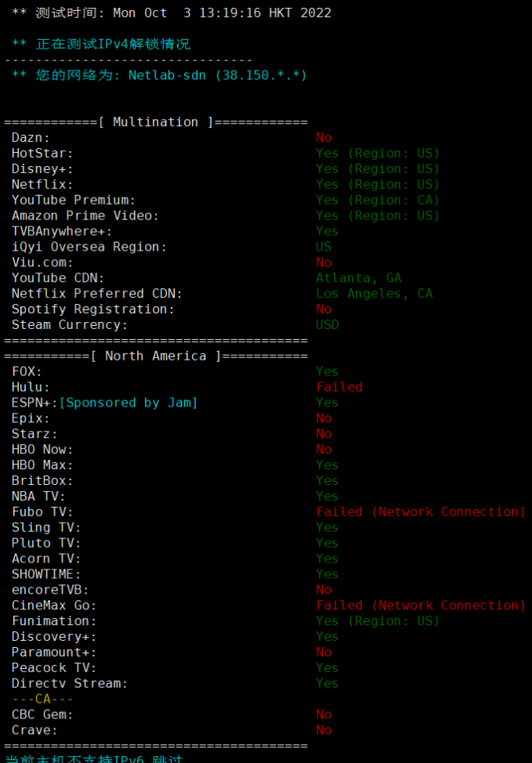Click the Funimation Region US result
Image resolution: width=532 pixels, height=763 pixels.
pos(377,621)
